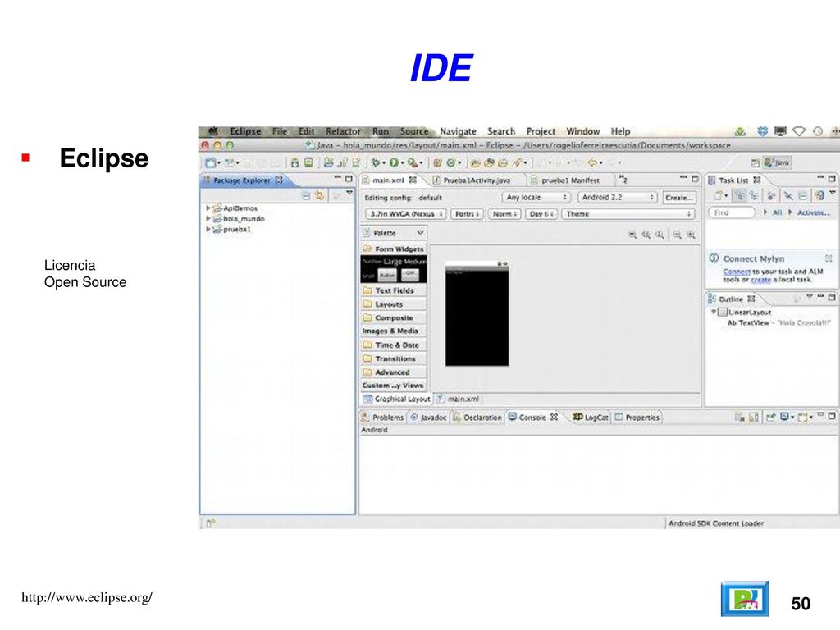Click the Collapse All icon in Package Explorer
The height and width of the screenshot is (630, 840).
pyautogui.click(x=307, y=196)
